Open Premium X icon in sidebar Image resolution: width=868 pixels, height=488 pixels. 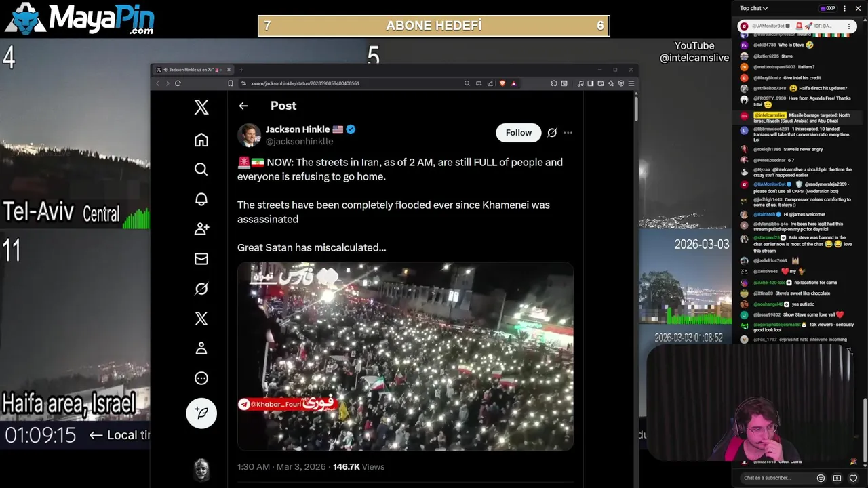tap(201, 319)
